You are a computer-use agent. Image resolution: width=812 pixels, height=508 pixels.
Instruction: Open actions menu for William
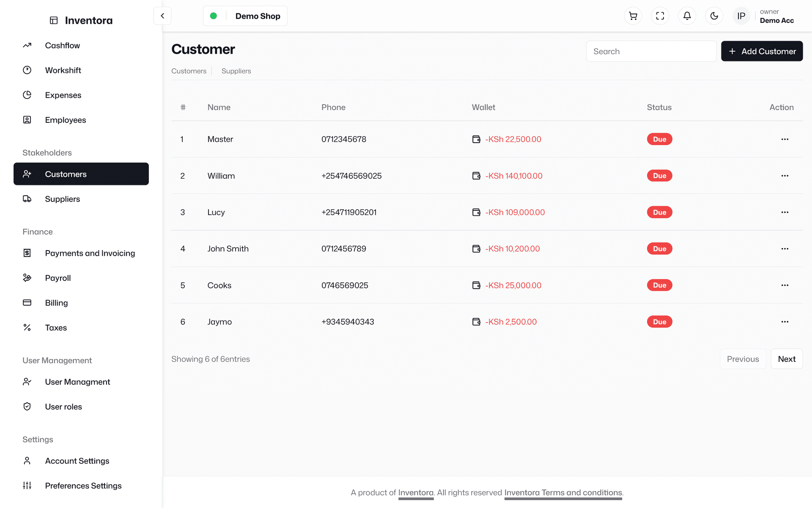pos(785,176)
